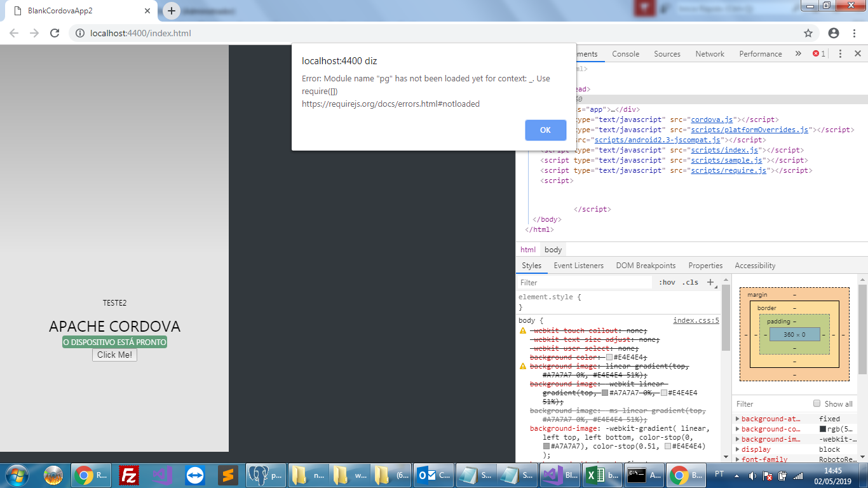
Task: Open the command prompt window in taskbar
Action: click(644, 475)
